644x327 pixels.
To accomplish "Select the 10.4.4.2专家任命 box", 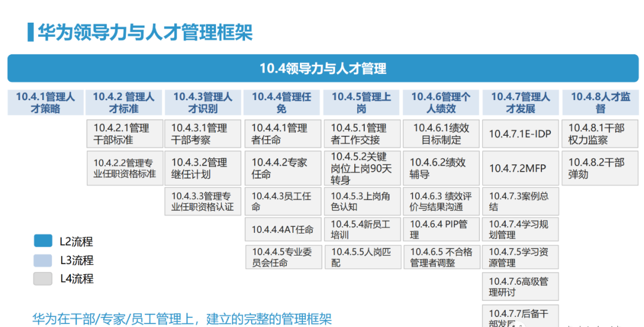I will (x=283, y=168).
